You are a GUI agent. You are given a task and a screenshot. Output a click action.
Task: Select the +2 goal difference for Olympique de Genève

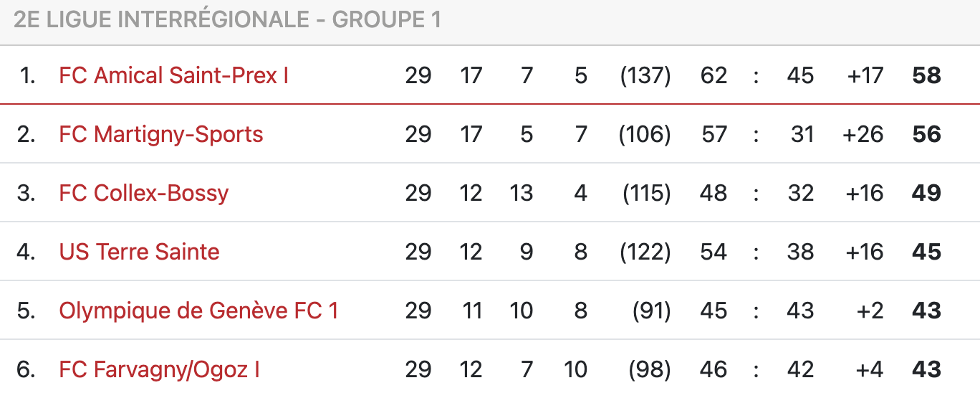870,311
